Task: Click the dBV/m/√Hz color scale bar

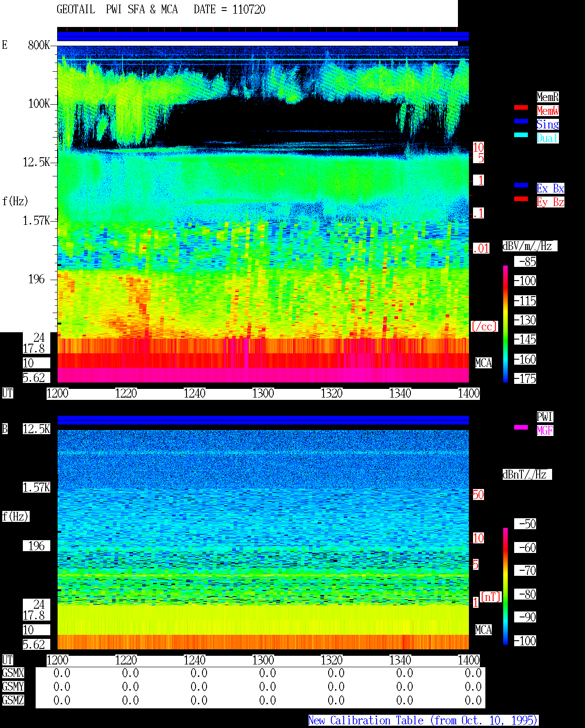Action: (x=505, y=324)
